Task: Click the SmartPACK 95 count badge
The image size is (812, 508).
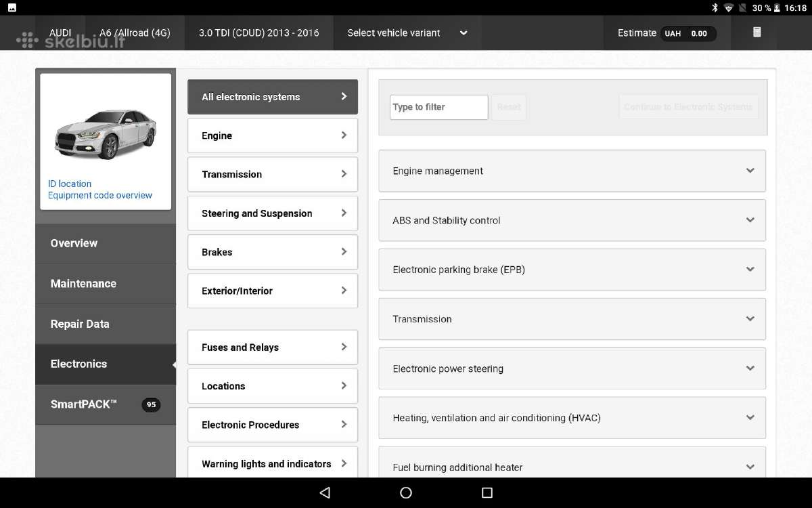Action: coord(151,404)
